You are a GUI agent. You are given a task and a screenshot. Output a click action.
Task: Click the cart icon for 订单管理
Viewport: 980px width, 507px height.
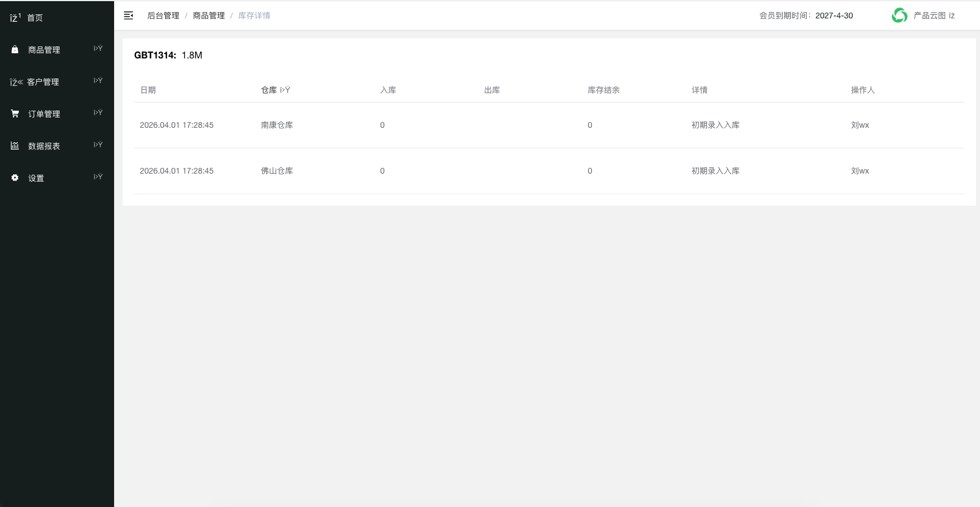tap(15, 114)
